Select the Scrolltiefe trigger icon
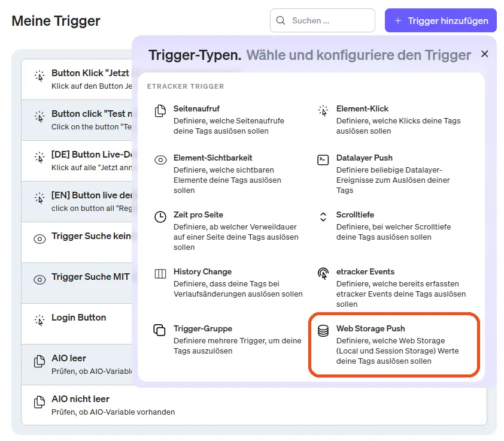The width and height of the screenshot is (504, 441). (x=322, y=215)
